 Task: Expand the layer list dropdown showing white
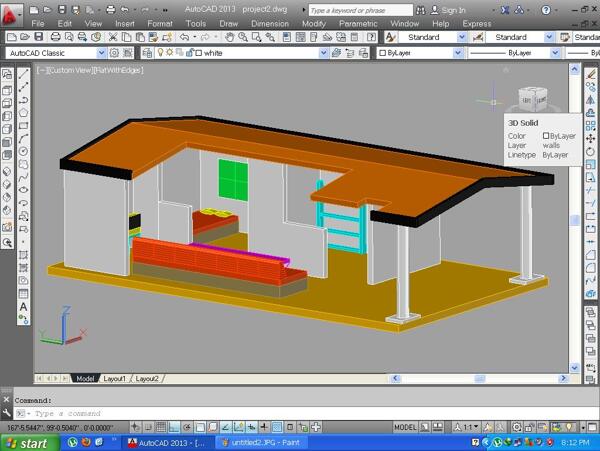pos(323,53)
